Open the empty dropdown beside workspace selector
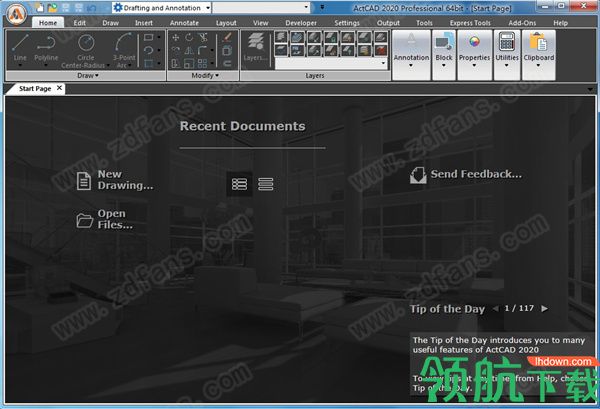The height and width of the screenshot is (409, 600). (261, 7)
